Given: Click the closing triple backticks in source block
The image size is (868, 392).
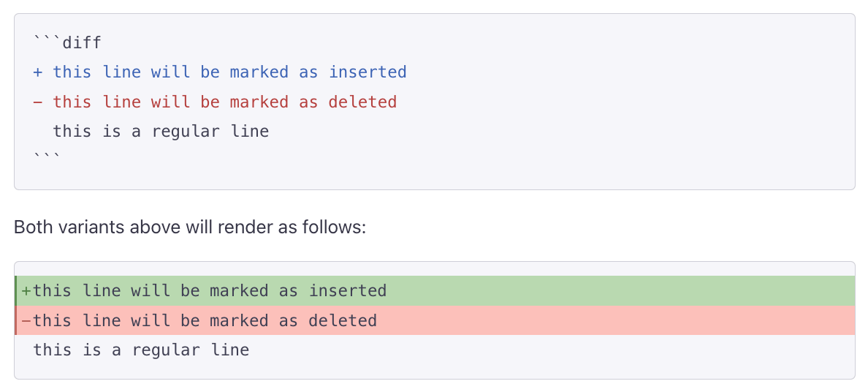Looking at the screenshot, I should pos(47,157).
